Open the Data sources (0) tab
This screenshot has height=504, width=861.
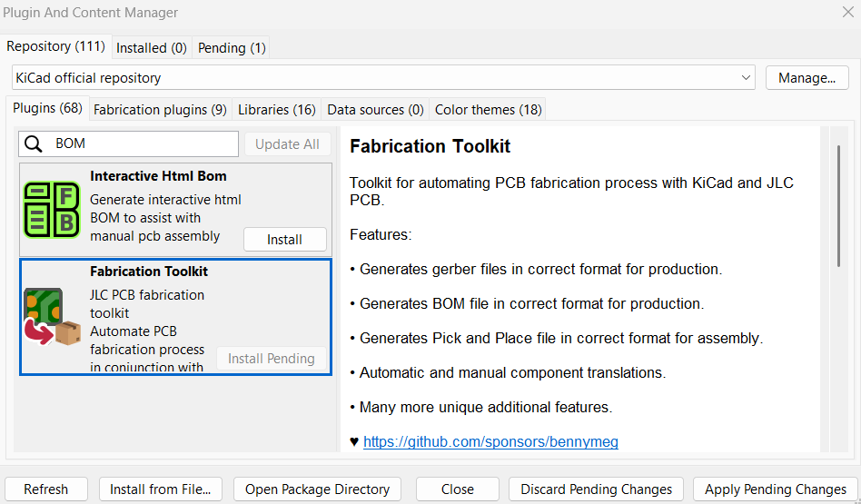tap(376, 110)
